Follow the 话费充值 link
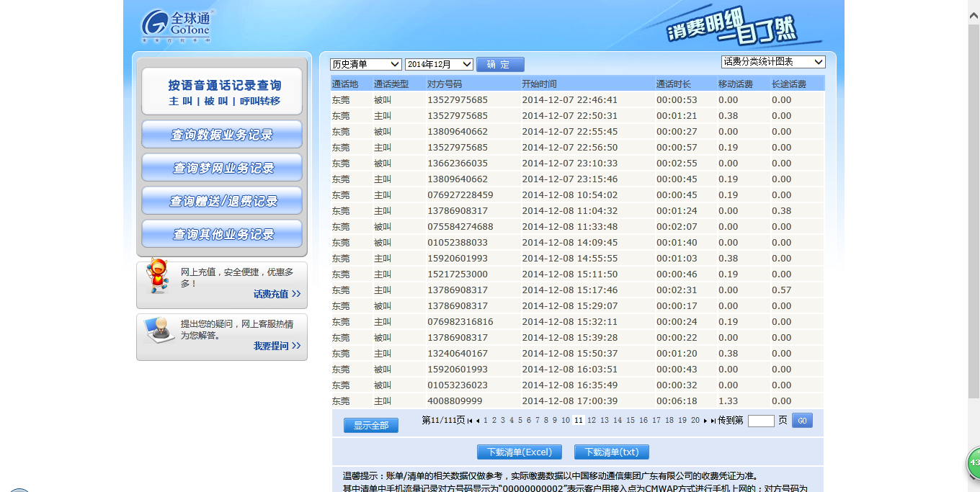Viewport: 980px width, 492px height. 277,294
